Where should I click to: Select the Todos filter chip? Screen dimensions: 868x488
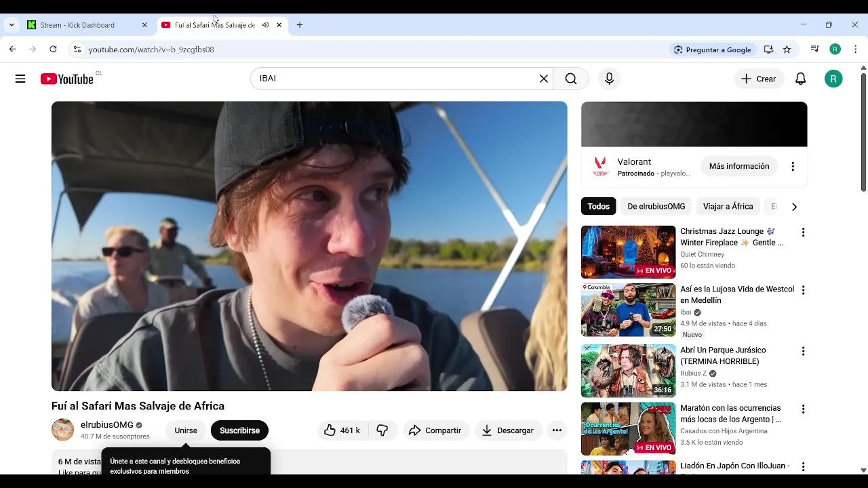click(599, 206)
